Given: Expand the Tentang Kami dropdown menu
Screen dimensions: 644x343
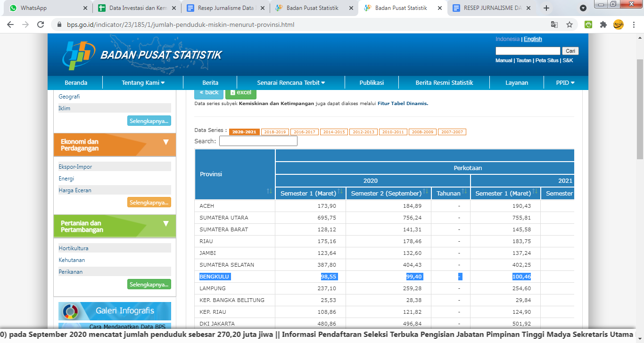Looking at the screenshot, I should [x=143, y=82].
